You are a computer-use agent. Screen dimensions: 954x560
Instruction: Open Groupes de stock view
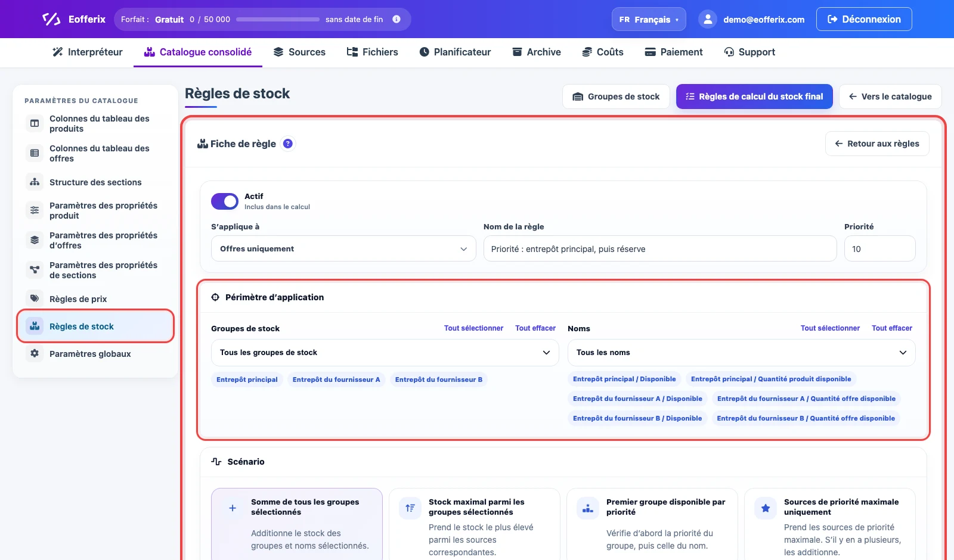(x=616, y=97)
